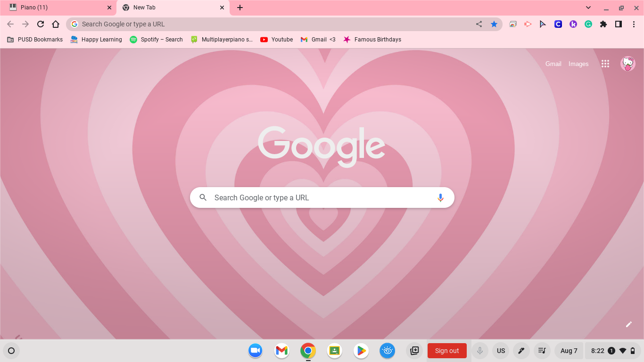Close the New Tab tab
The height and width of the screenshot is (362, 644).
[x=222, y=8]
